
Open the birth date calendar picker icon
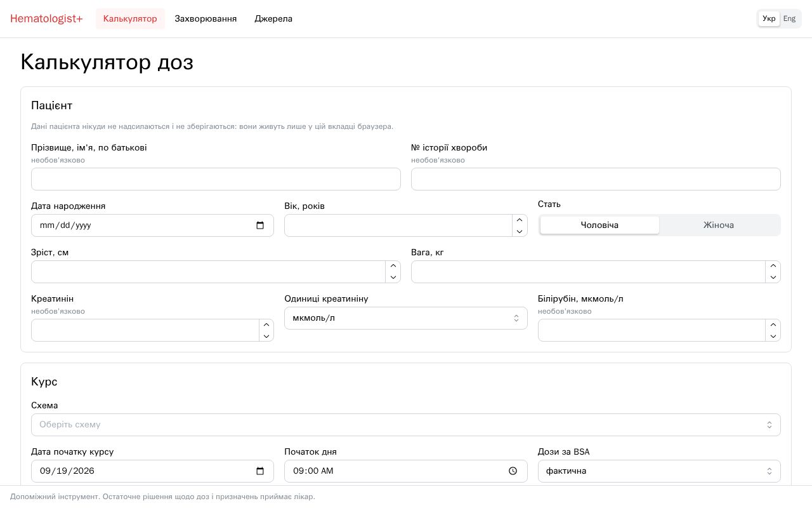tap(260, 225)
